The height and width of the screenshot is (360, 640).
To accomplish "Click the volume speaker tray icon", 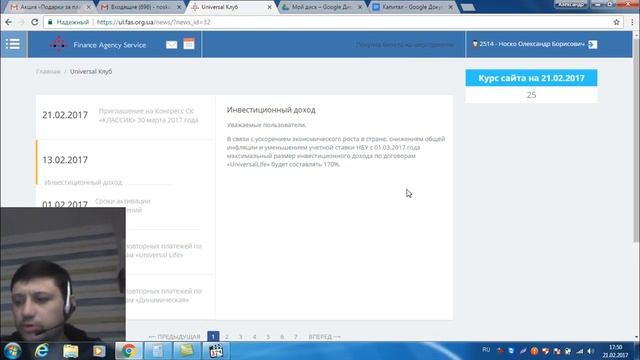I will point(591,351).
